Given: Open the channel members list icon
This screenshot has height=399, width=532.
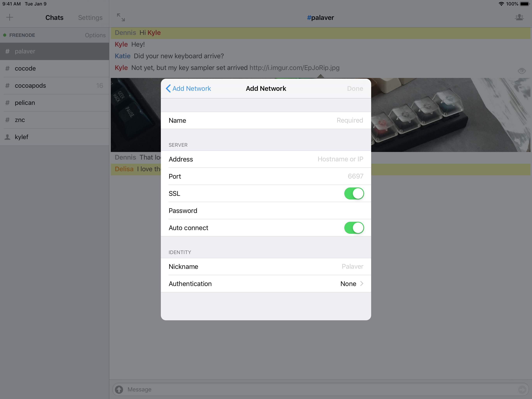Looking at the screenshot, I should tap(519, 17).
